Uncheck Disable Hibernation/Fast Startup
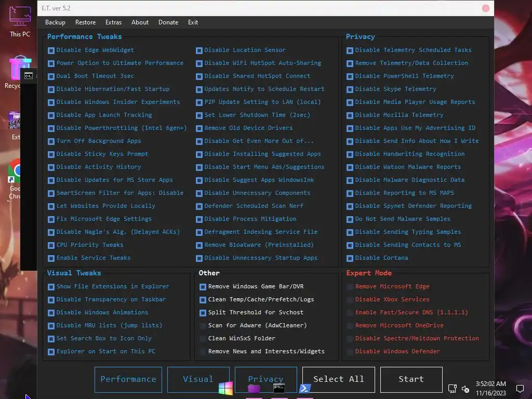 coord(51,89)
